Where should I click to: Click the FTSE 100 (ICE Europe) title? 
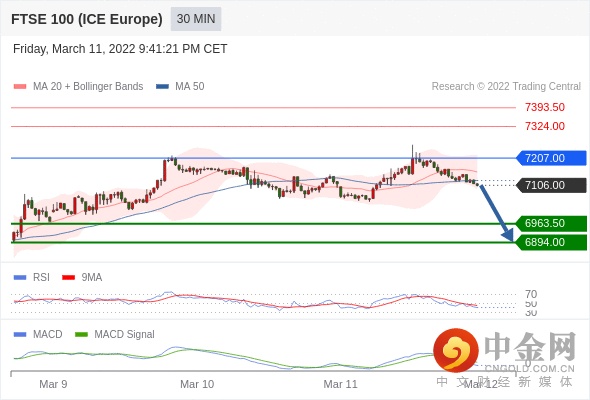click(87, 19)
